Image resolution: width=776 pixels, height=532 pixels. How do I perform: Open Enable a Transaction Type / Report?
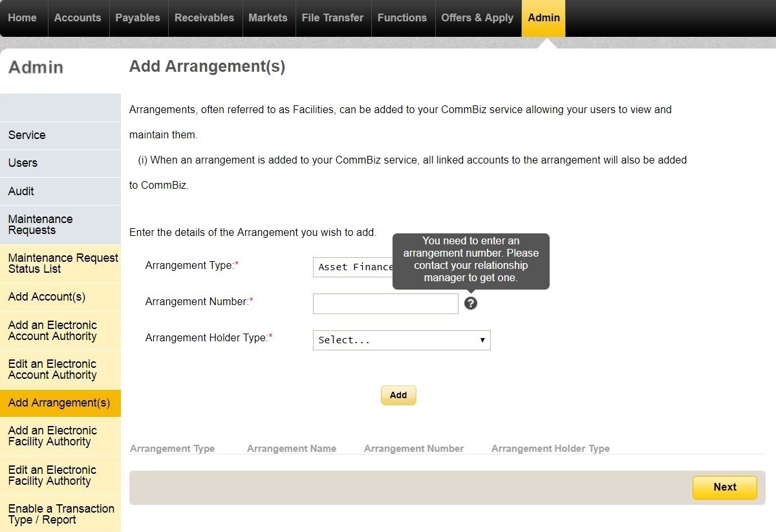60,515
